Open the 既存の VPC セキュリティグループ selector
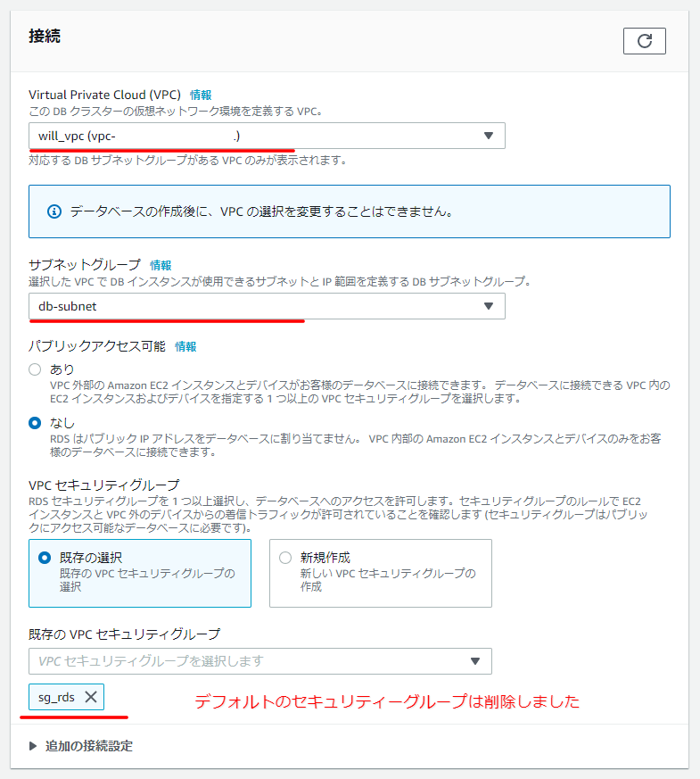This screenshot has height=779, width=700. point(260,660)
